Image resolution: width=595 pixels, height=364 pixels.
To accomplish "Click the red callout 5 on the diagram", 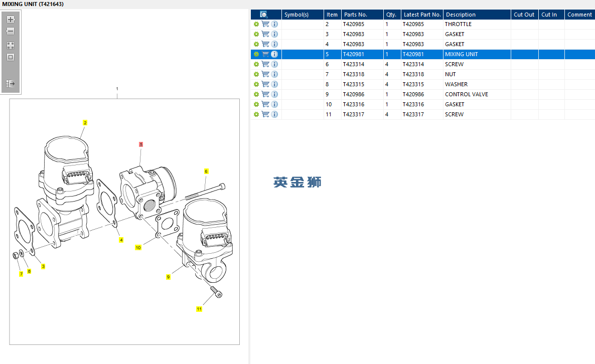I will click(x=141, y=144).
